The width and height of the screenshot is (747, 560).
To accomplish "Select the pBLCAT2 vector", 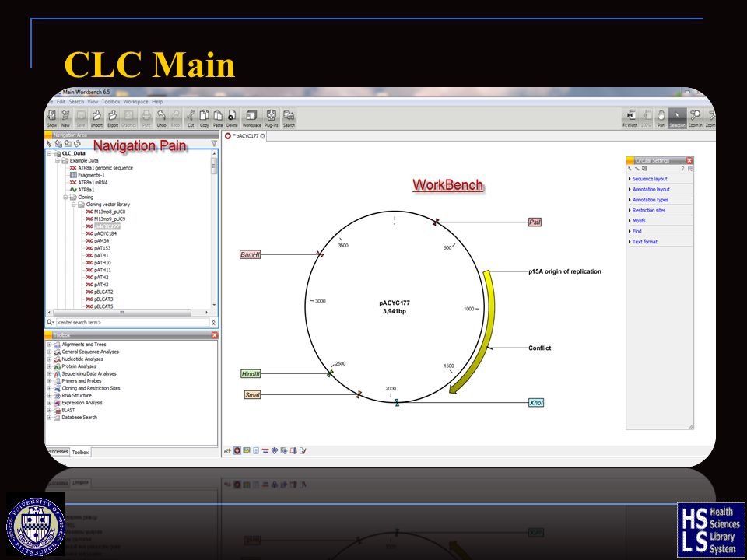I will (x=103, y=292).
